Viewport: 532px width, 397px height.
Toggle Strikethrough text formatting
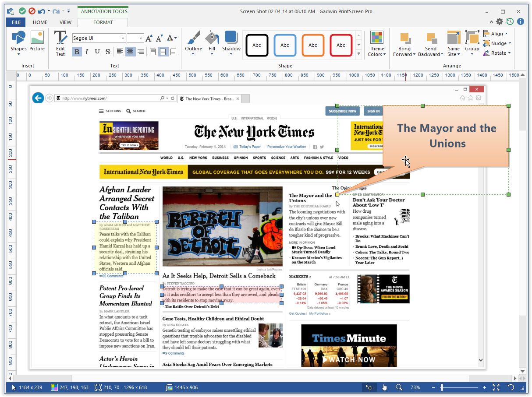(108, 52)
